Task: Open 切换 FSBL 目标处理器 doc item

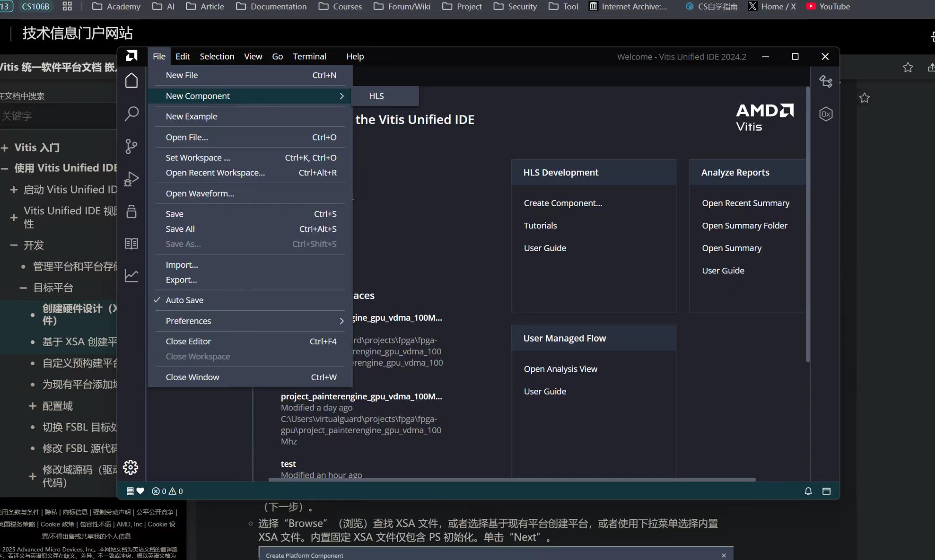Action: point(80,427)
